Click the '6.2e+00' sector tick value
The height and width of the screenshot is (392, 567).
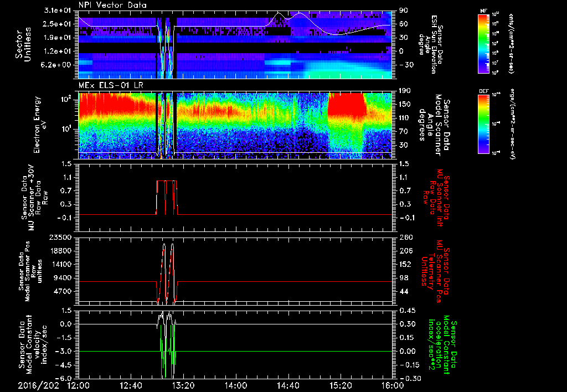click(x=57, y=65)
